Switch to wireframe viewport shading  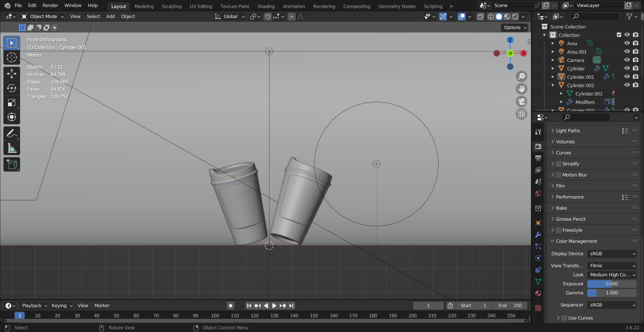(491, 16)
